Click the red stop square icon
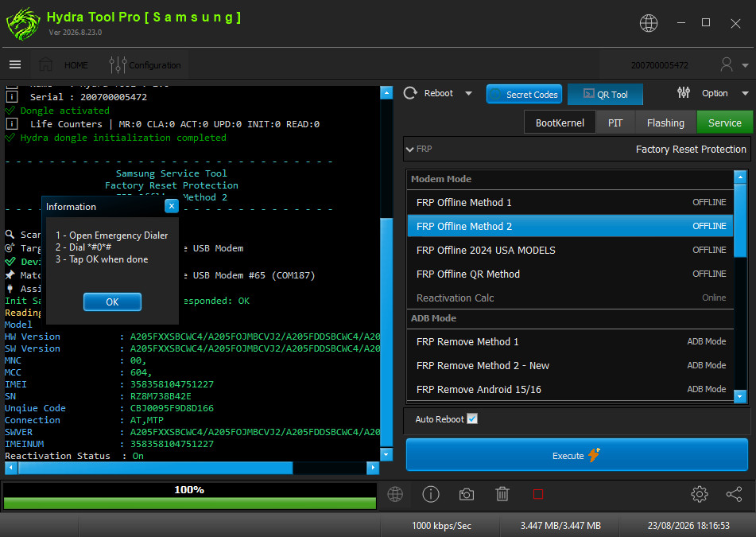Viewport: 756px width, 537px height. click(538, 494)
